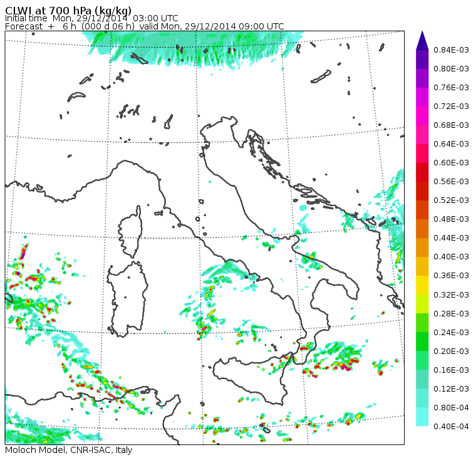Click the 0.48E-03 legend label
This screenshot has width=476, height=458.
pyautogui.click(x=451, y=219)
